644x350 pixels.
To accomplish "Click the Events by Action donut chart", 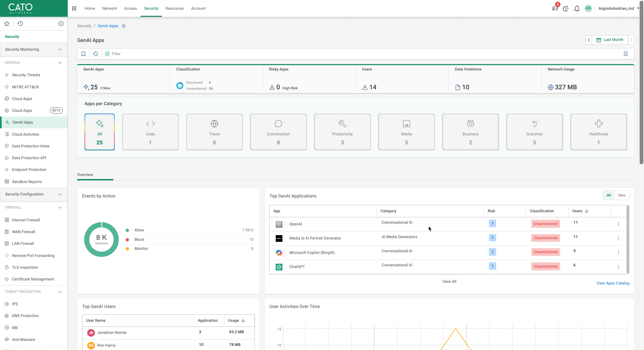I will pyautogui.click(x=101, y=239).
